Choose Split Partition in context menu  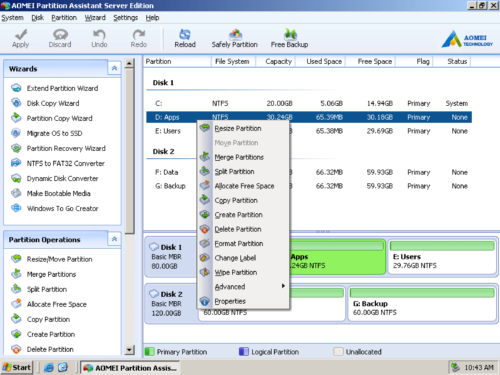[x=243, y=171]
